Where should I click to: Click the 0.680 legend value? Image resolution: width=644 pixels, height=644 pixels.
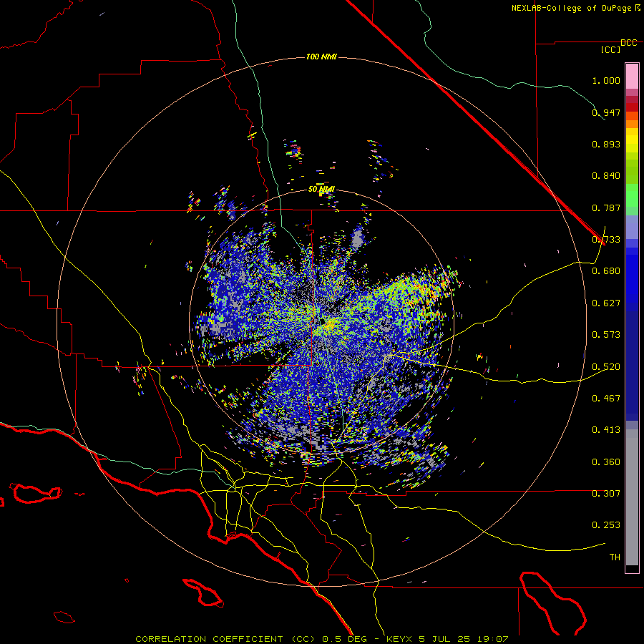point(606,271)
